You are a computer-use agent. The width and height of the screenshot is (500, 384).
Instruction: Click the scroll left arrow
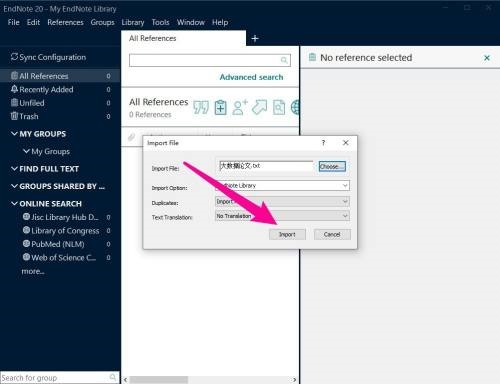pyautogui.click(x=125, y=380)
